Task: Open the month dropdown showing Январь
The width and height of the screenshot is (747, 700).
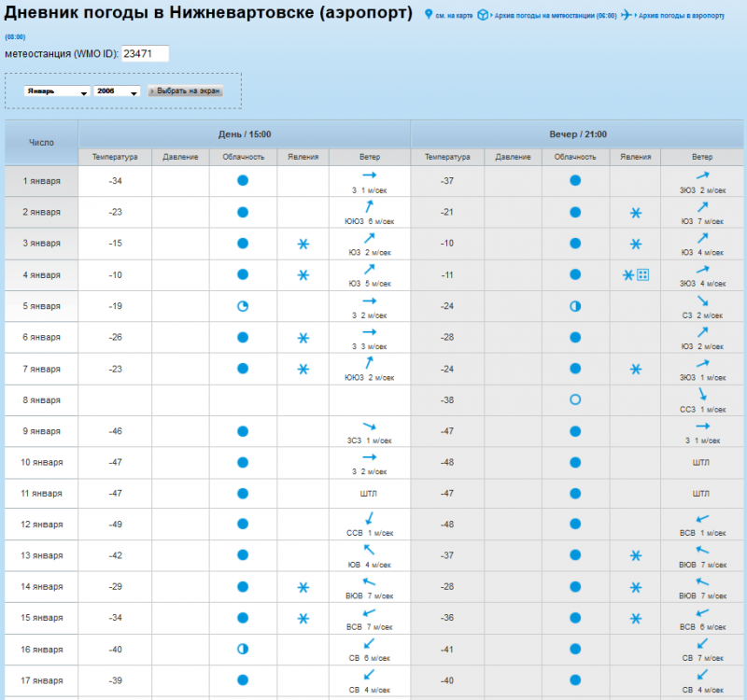Action: [x=56, y=91]
